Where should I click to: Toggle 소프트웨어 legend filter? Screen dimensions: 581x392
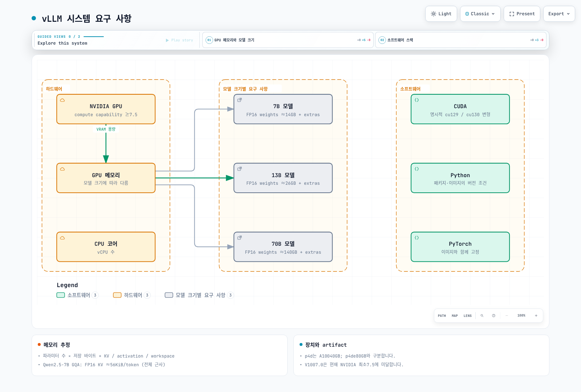point(77,295)
